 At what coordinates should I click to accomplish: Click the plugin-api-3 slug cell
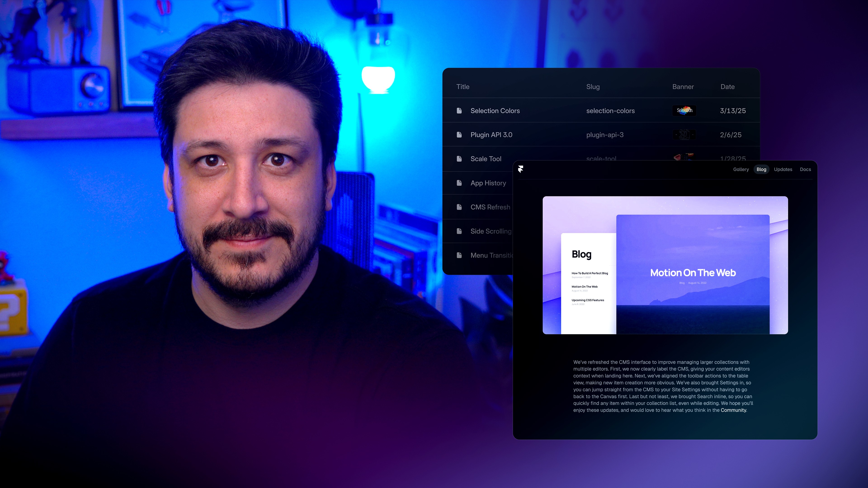[x=605, y=135]
